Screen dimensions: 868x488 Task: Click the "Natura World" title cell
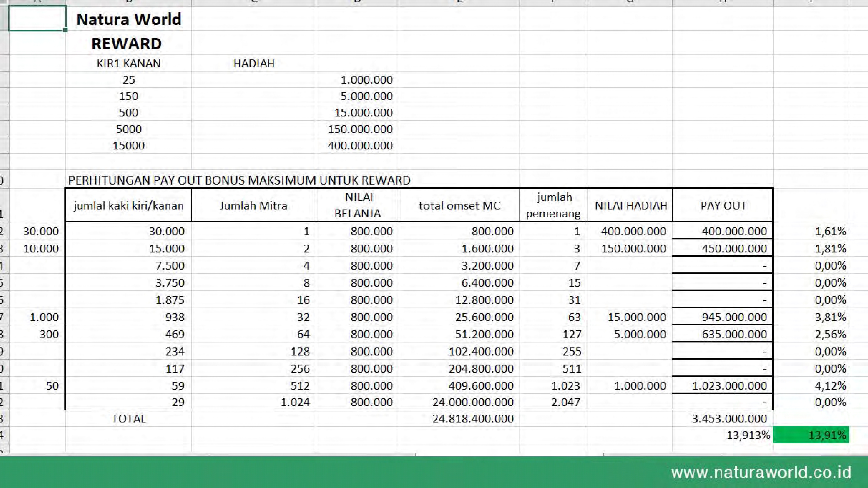tap(129, 19)
